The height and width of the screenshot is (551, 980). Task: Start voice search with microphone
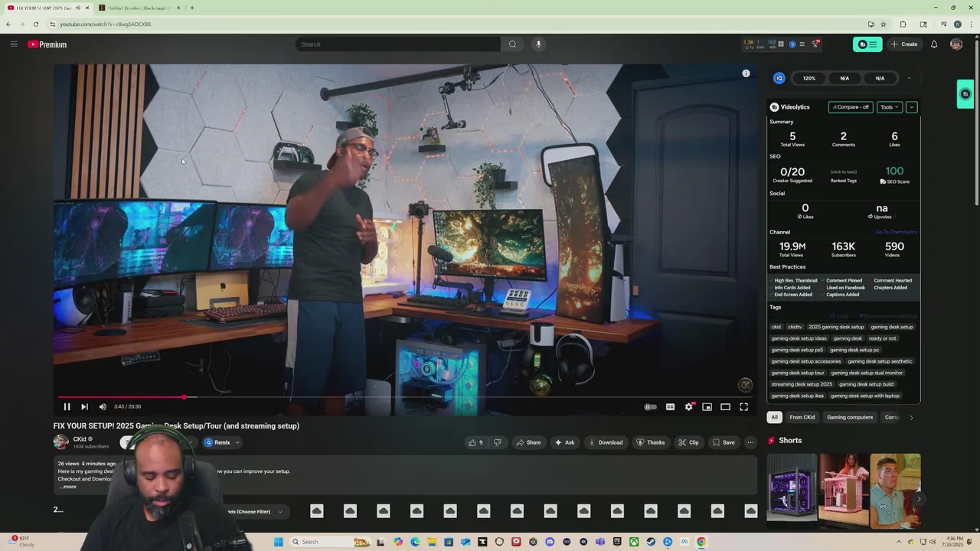[538, 44]
